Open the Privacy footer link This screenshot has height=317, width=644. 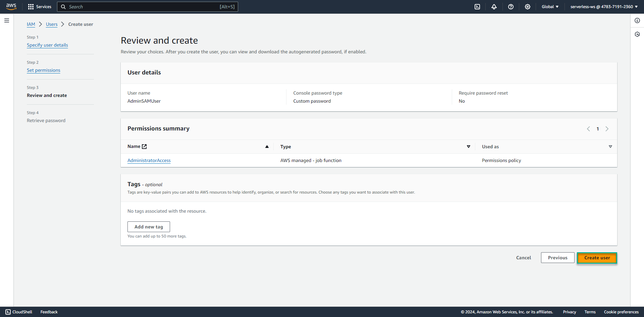[570, 312]
